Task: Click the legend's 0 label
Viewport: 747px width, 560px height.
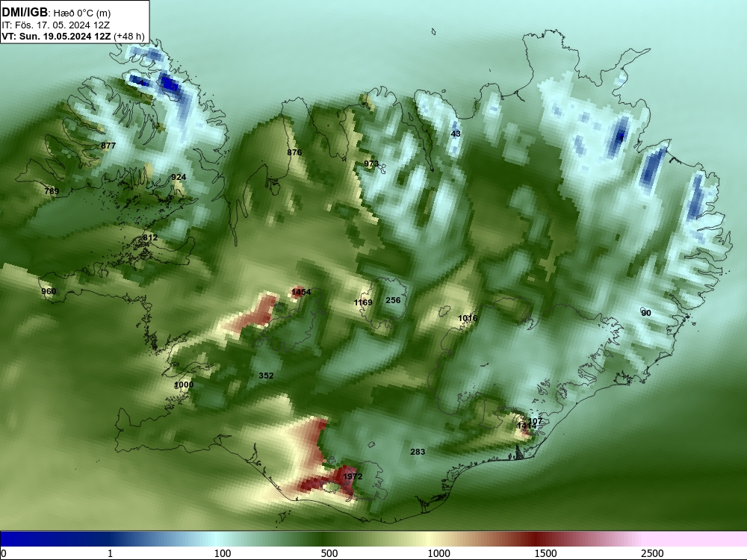Action: click(x=4, y=553)
